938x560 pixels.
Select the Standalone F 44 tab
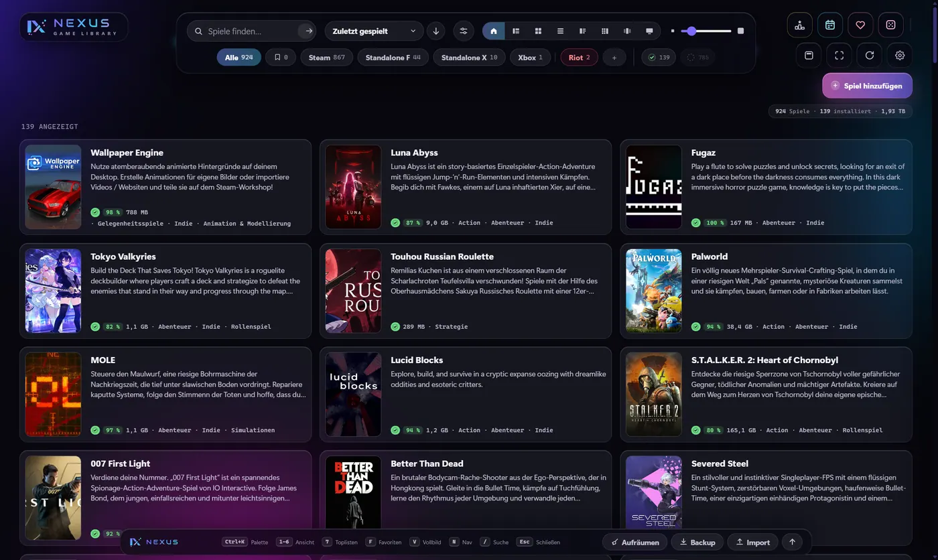coord(393,58)
